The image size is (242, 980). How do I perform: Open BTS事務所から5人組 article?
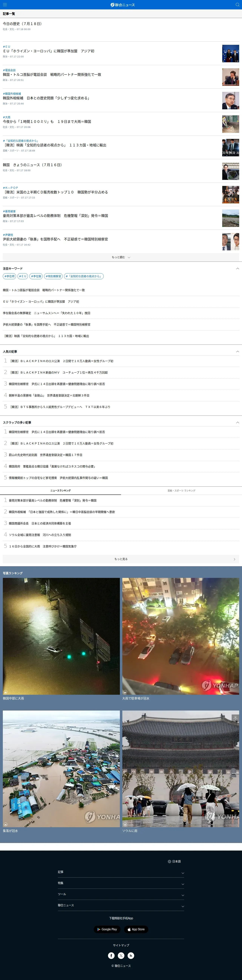click(59, 407)
